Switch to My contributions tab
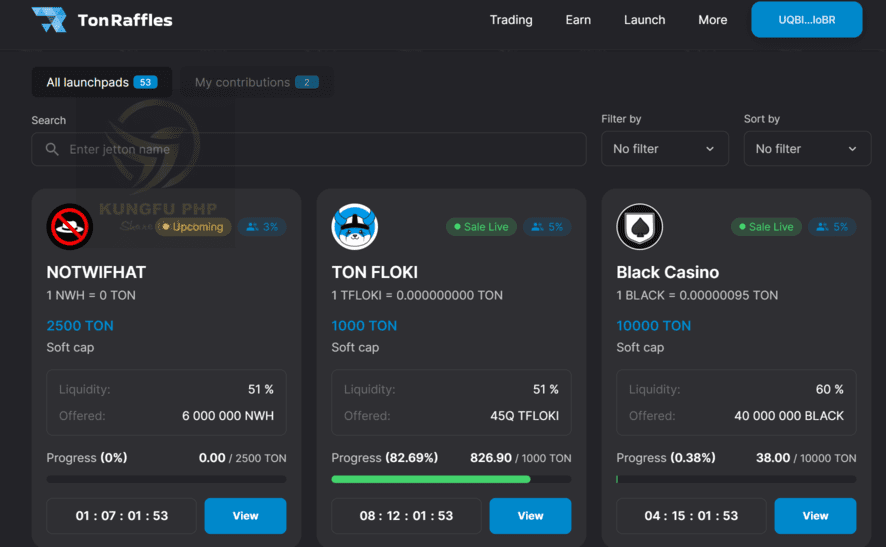Screen dimensions: 886x547 point(257,83)
